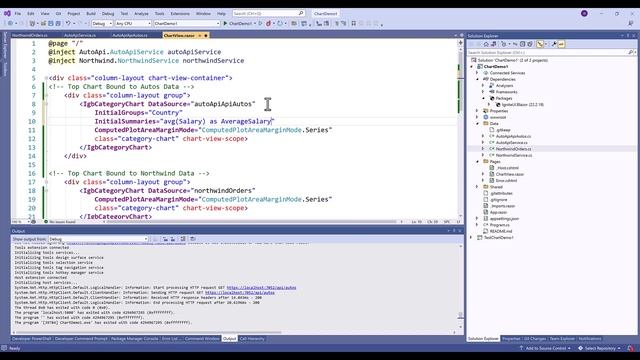Click the search magnifier in top search box
Screen dimensions: 640x360
point(301,13)
